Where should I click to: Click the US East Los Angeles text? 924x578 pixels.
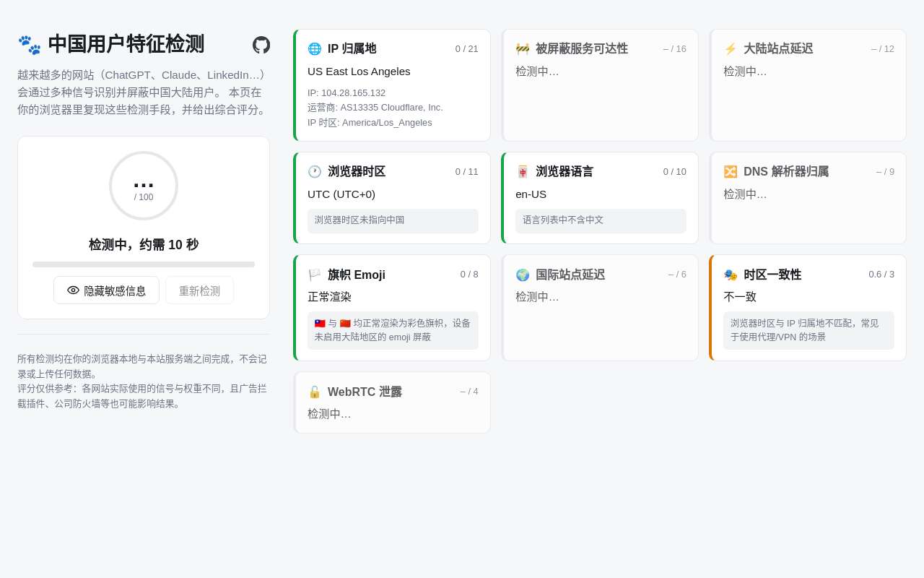coord(359,72)
